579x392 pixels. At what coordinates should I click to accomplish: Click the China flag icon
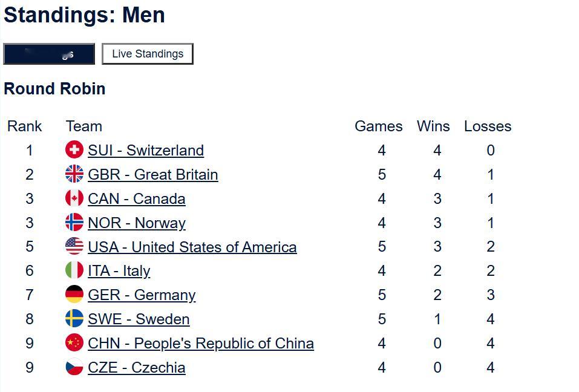click(74, 343)
